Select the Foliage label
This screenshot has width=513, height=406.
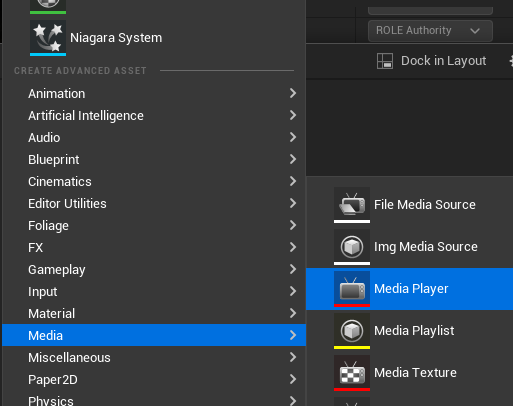(x=48, y=226)
